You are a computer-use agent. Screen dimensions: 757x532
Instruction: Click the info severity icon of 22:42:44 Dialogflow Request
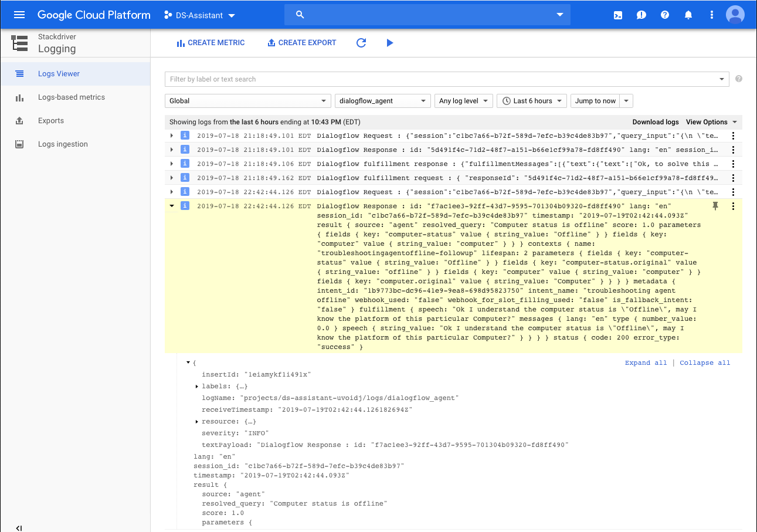coord(185,192)
